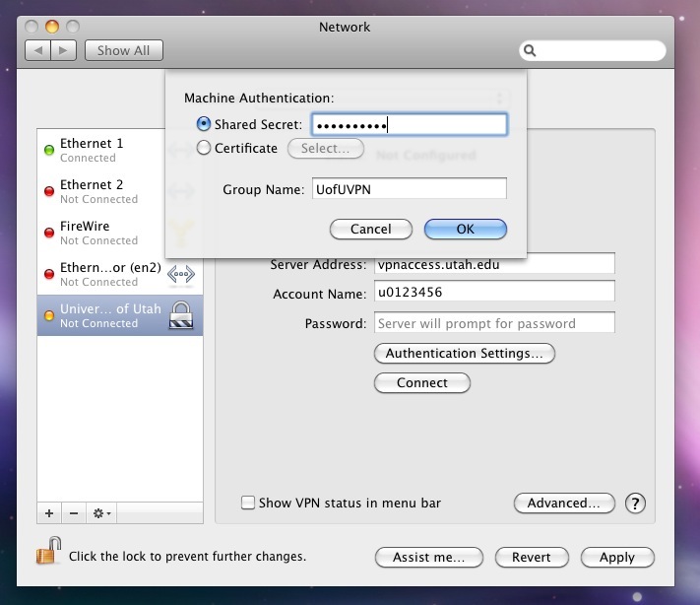Select Ethern...or (en2) service
The image size is (700, 605).
pos(120,274)
